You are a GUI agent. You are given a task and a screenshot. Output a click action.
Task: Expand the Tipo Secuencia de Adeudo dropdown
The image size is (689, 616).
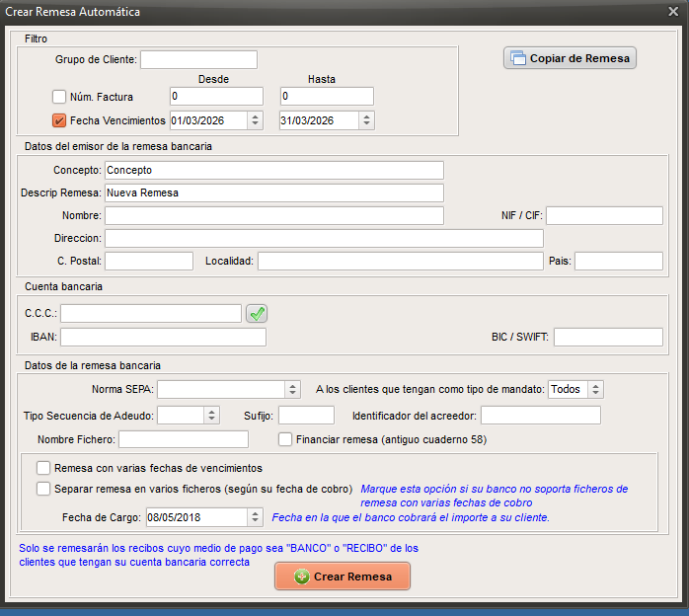click(211, 416)
